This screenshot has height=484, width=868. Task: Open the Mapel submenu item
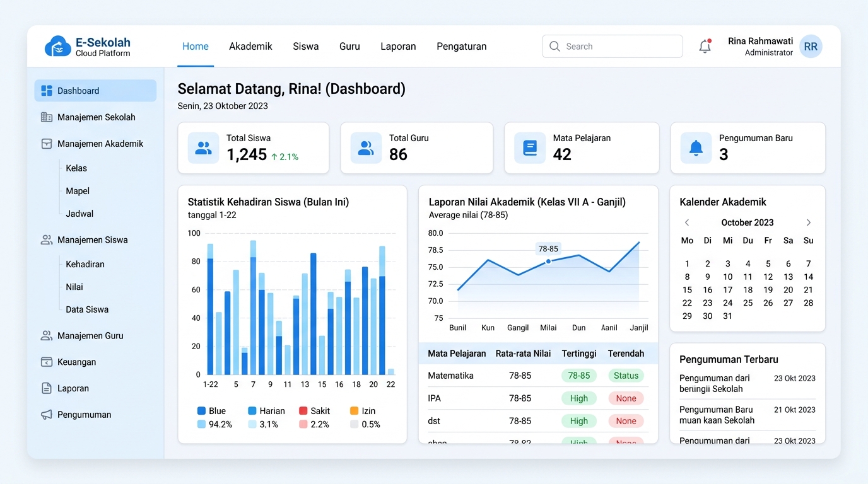point(78,191)
